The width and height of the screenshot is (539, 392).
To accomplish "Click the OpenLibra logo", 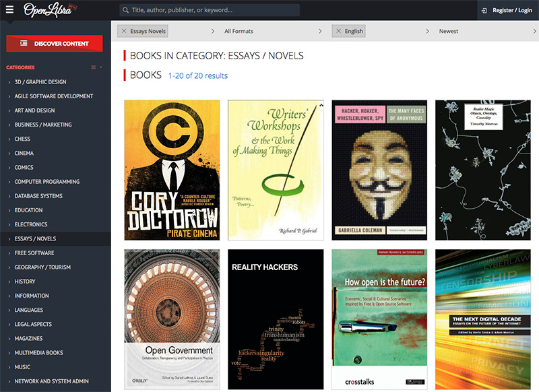I will coord(50,10).
